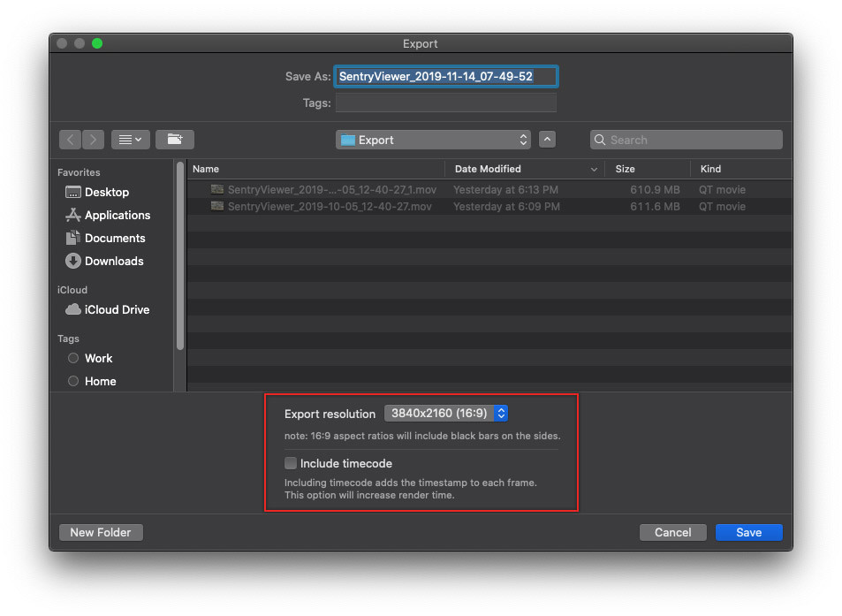Image resolution: width=842 pixels, height=616 pixels.
Task: Collapse the dialog with the chevron button
Action: pos(547,140)
